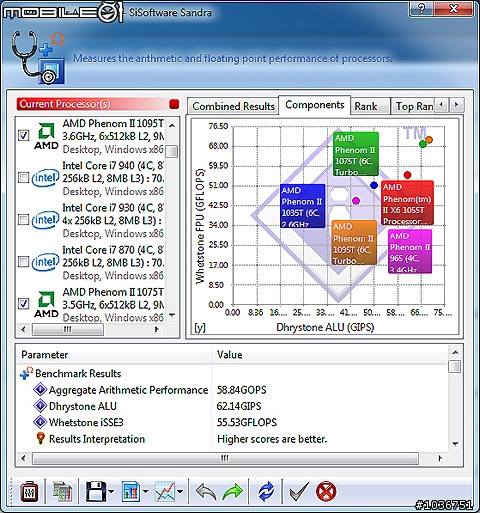The height and width of the screenshot is (513, 480).
Task: Close the SiSoftware Sandra window
Action: point(454,8)
